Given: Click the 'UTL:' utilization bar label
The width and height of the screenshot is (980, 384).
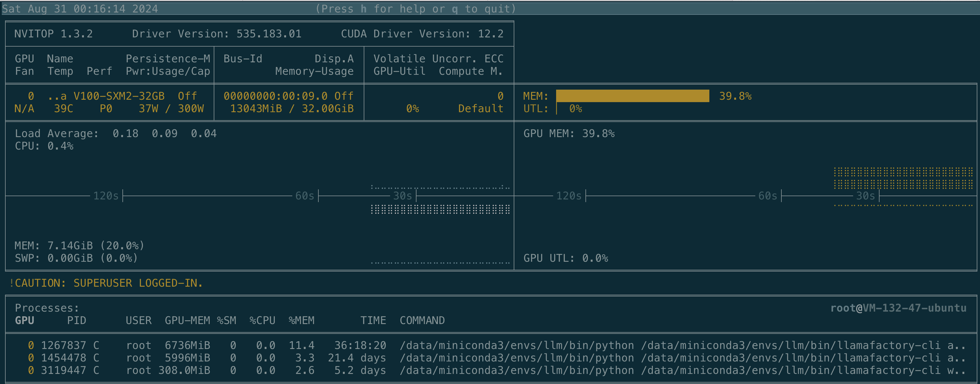Looking at the screenshot, I should pos(536,109).
